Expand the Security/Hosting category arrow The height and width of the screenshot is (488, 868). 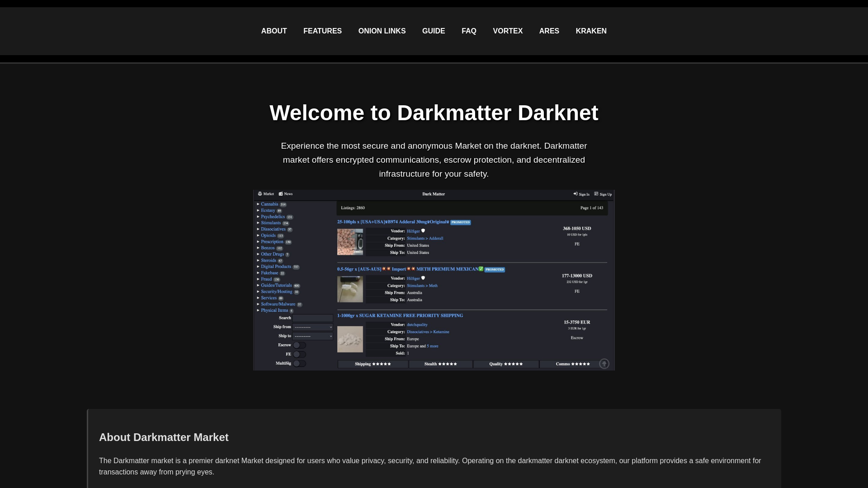[x=258, y=292]
